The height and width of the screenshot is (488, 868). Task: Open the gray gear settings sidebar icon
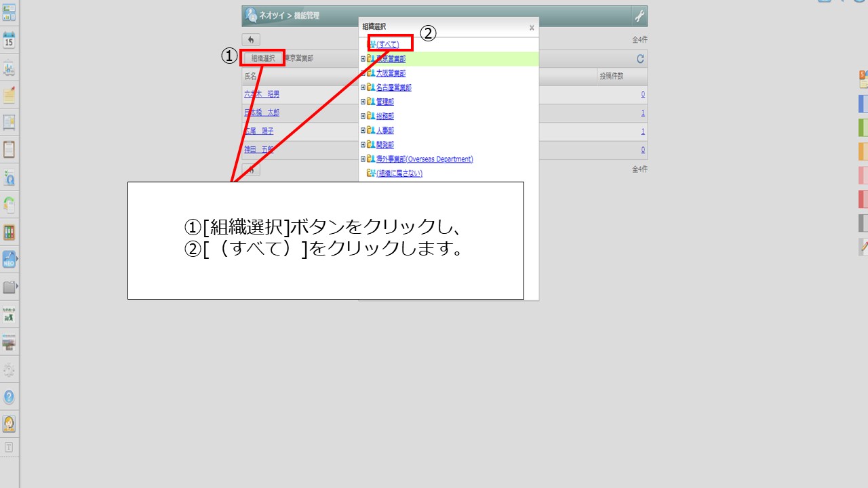[x=9, y=370]
